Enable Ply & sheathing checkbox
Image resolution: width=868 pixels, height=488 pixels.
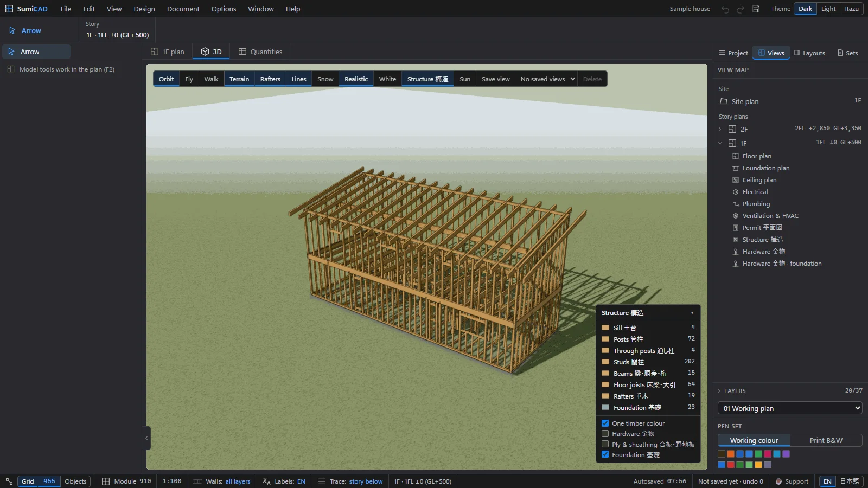coord(605,444)
